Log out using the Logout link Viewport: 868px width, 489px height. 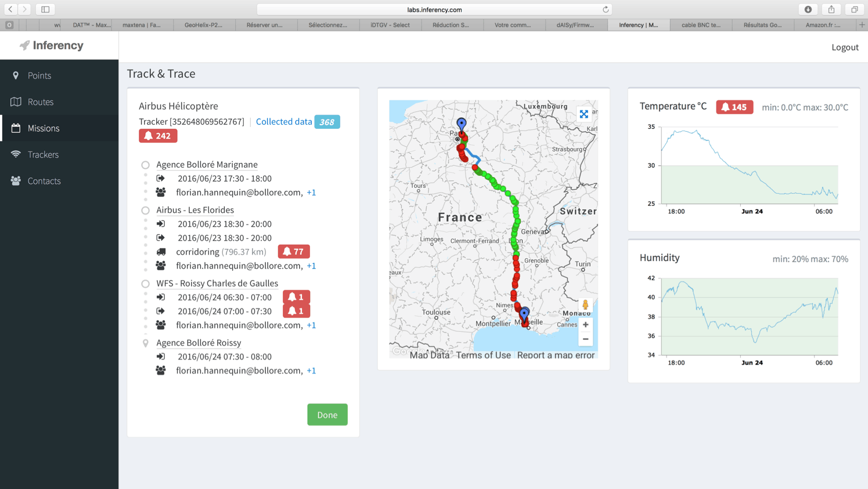click(x=845, y=47)
